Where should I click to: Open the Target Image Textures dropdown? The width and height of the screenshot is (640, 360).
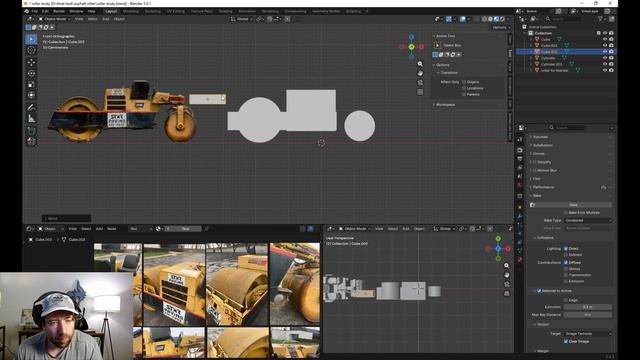click(588, 334)
